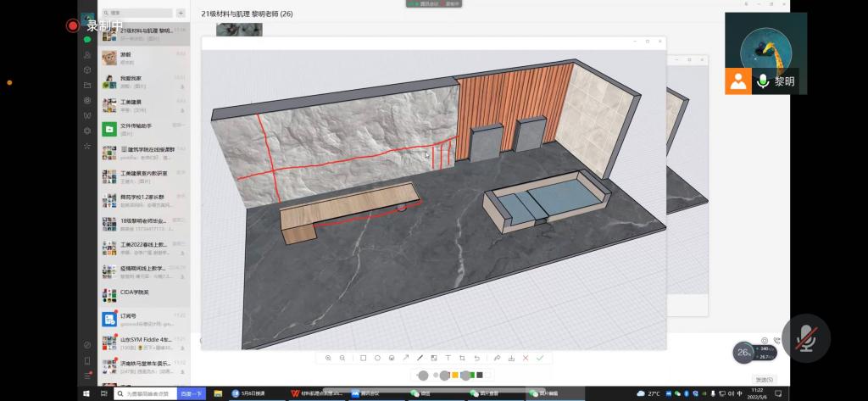The image size is (868, 401).
Task: Confirm edits with the green checkmark
Action: pos(540,359)
